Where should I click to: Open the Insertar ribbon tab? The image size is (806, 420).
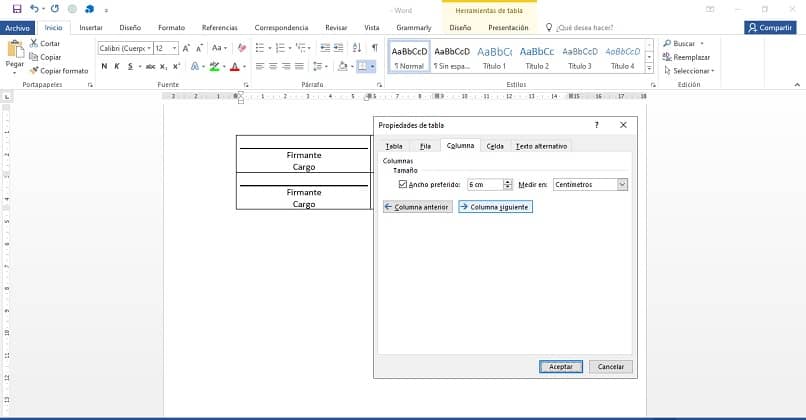pos(90,28)
